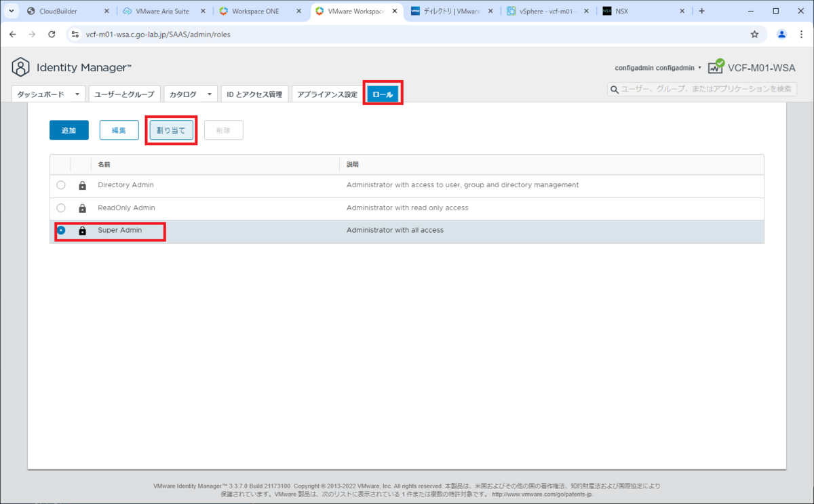Click lock icon in Super Admin row
Screen dimensions: 814x504
click(x=82, y=231)
